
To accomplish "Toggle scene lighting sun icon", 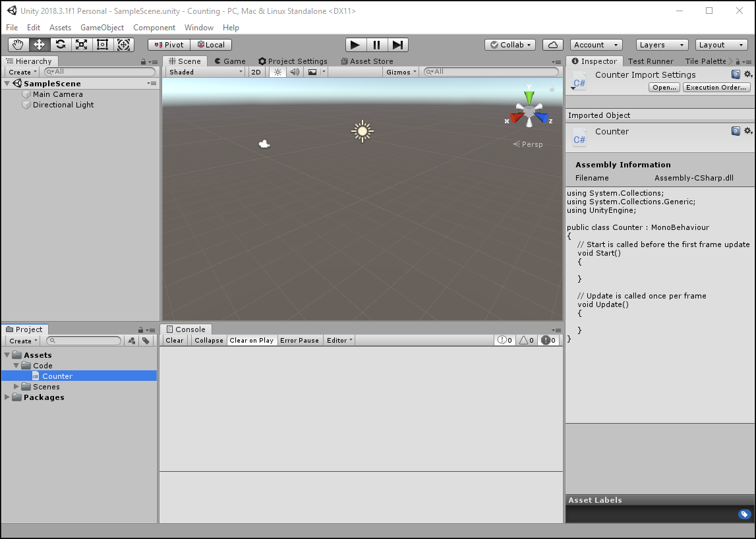I will (x=277, y=72).
